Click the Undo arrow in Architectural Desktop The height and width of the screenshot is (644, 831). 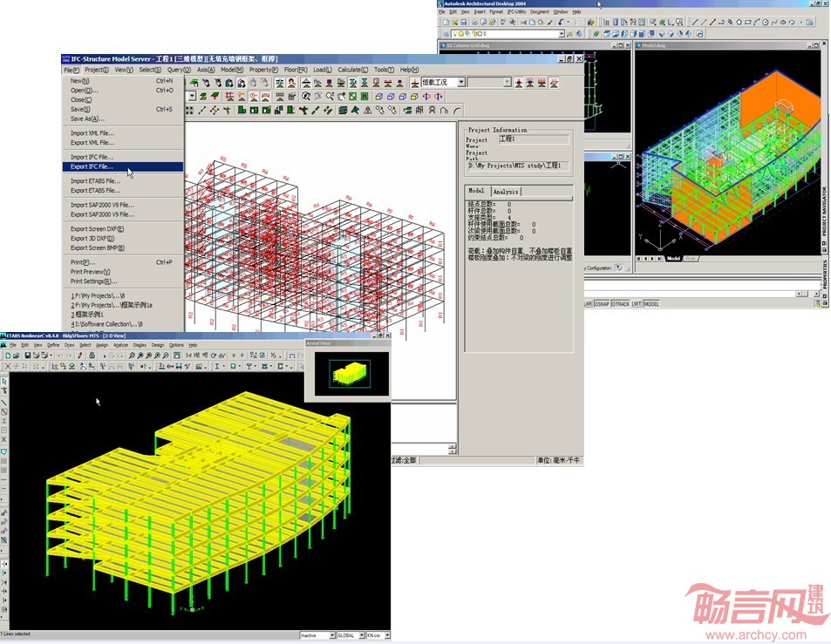pos(560,23)
